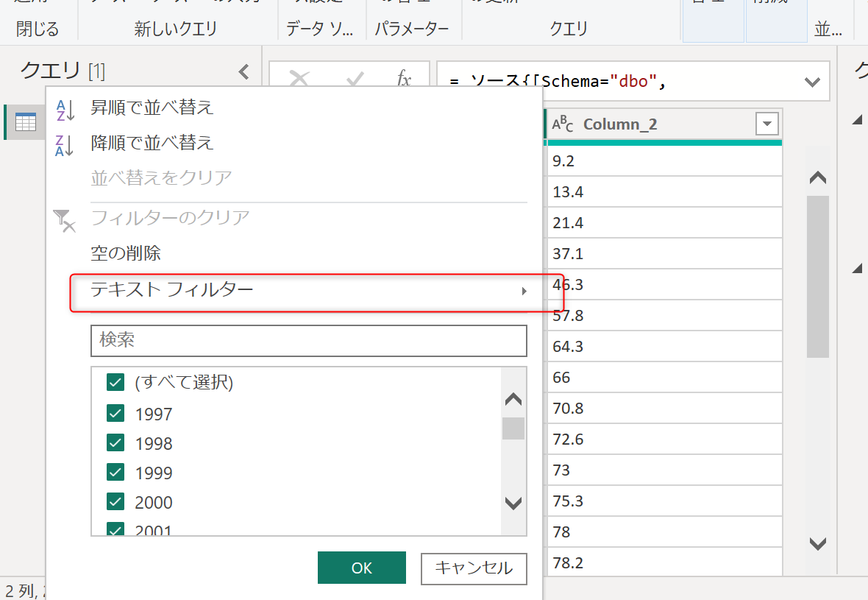
Task: Toggle the 2000 value checkbox
Action: pos(115,501)
